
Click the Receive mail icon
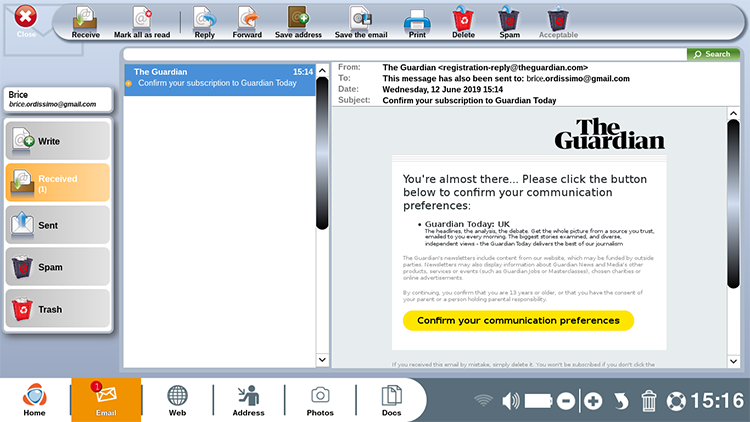pyautogui.click(x=86, y=22)
